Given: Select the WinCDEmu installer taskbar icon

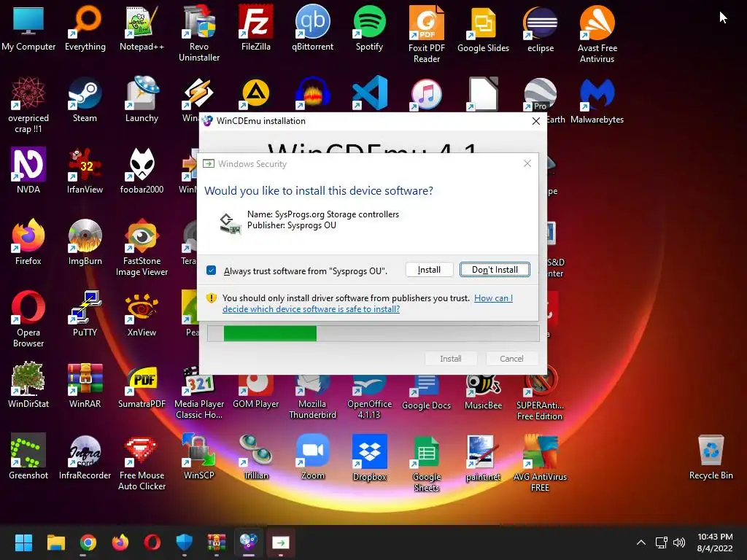Looking at the screenshot, I should [248, 542].
